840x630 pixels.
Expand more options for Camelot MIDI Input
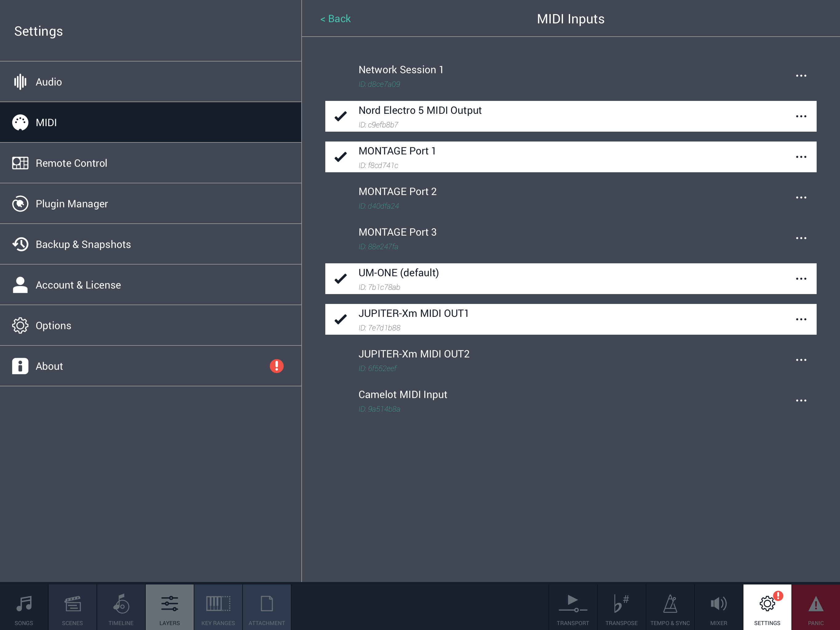[x=801, y=401]
